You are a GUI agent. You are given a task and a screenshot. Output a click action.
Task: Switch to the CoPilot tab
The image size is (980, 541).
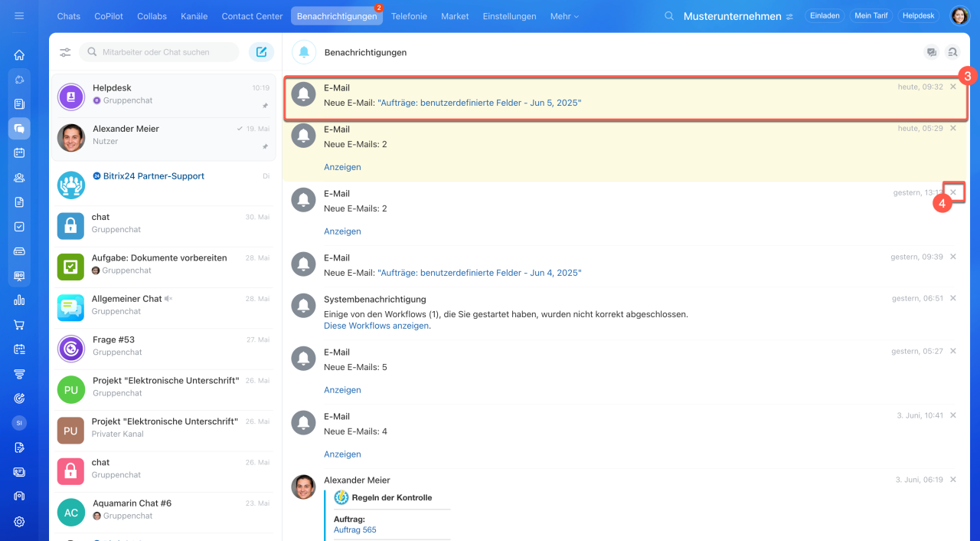[111, 16]
